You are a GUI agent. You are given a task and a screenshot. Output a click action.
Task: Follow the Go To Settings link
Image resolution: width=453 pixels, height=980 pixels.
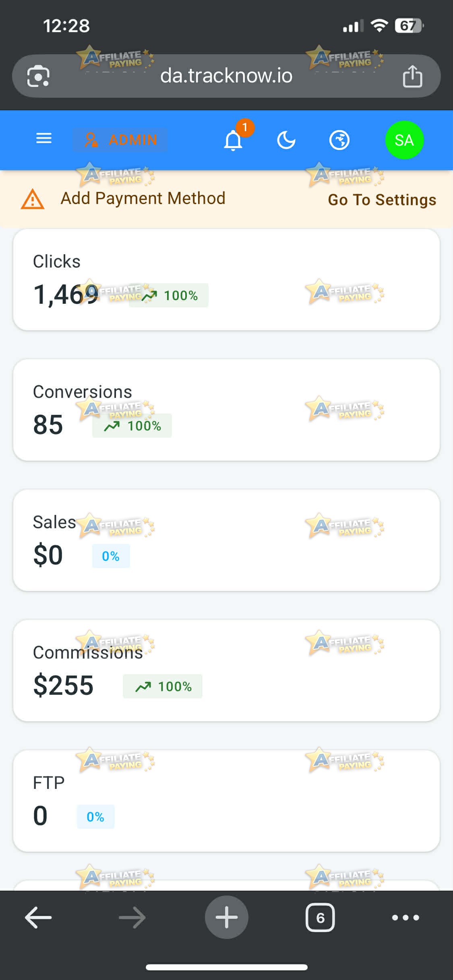pos(382,200)
